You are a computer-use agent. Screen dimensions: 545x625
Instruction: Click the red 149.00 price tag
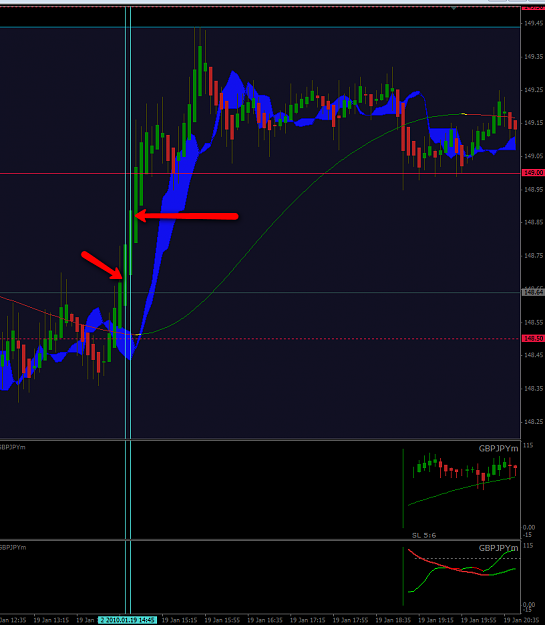[533, 173]
